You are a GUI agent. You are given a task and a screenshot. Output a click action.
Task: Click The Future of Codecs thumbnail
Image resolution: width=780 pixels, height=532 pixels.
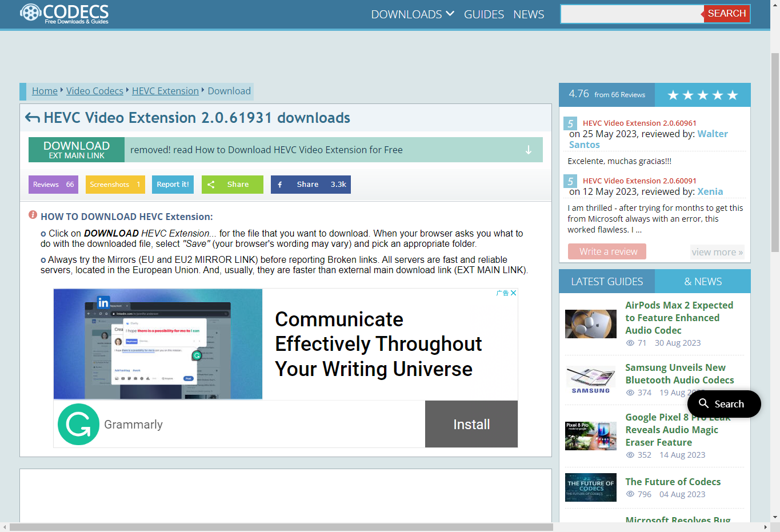(591, 487)
